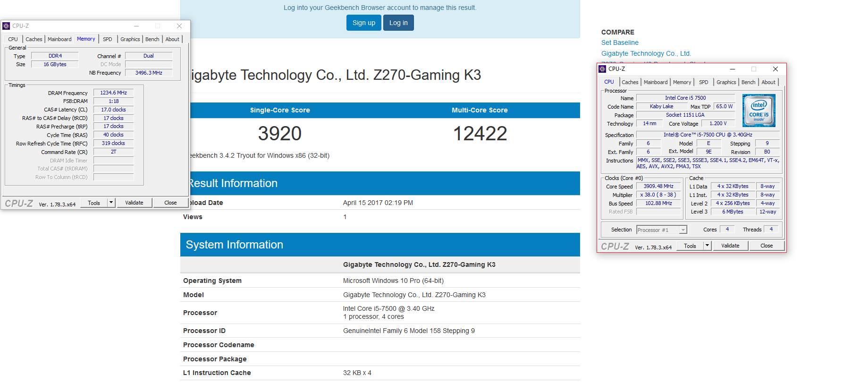Open Tools dropdown arrow in right CPU-Z window
The width and height of the screenshot is (868, 384).
707,246
